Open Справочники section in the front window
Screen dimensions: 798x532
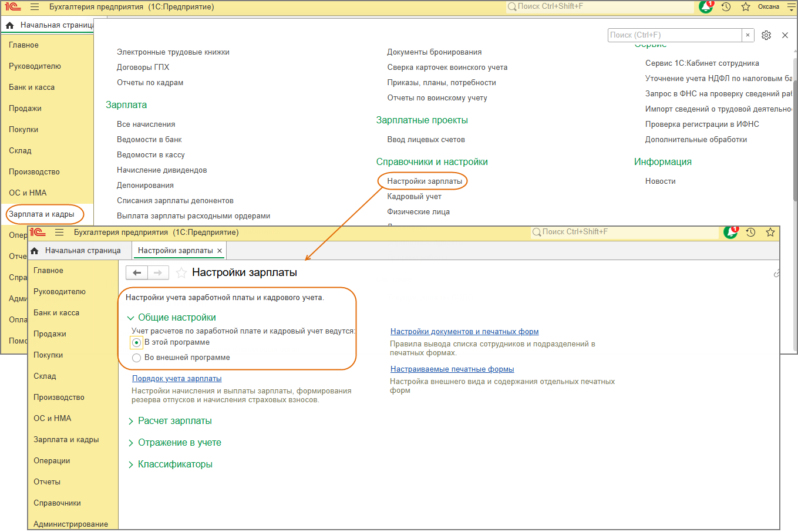[57, 503]
